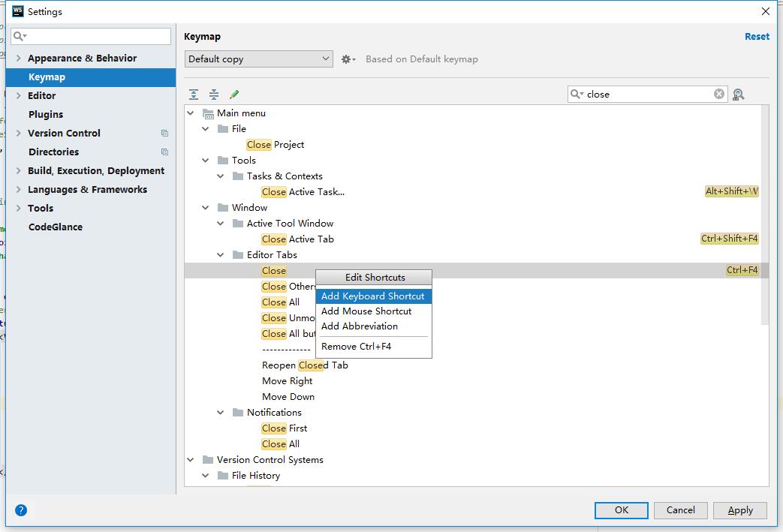Screen dimensions: 783x532
Task: Click the WebStorm icon in title bar
Action: [x=18, y=11]
